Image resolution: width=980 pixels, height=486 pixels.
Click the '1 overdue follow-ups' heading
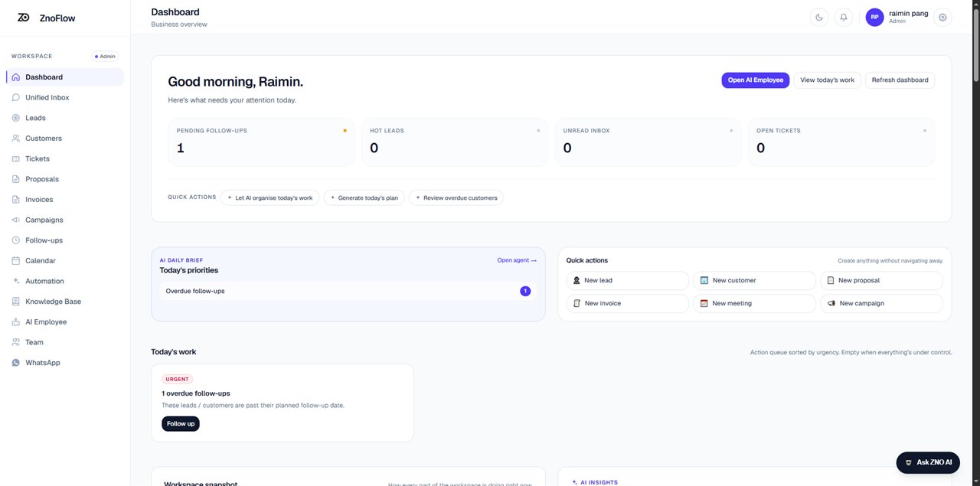tap(196, 393)
